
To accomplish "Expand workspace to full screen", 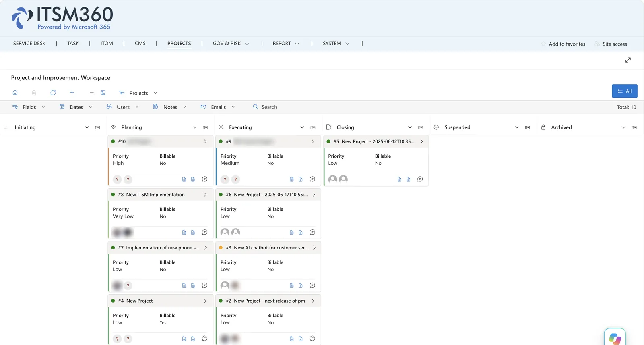I will [628, 60].
